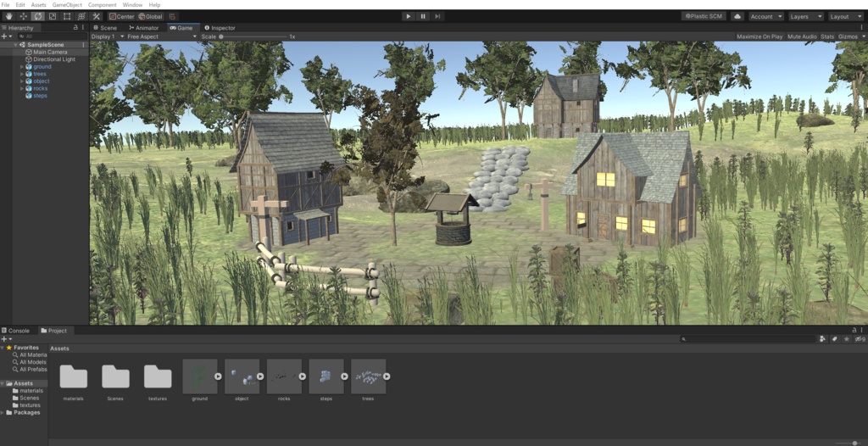This screenshot has width=868, height=446.
Task: Open the Account dropdown
Action: pos(766,17)
